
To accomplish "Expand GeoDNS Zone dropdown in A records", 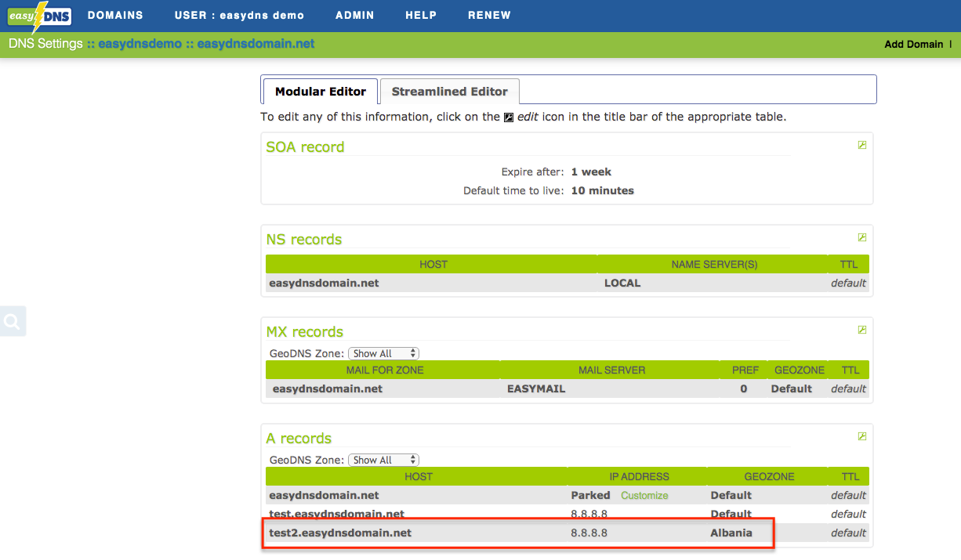I will (383, 461).
